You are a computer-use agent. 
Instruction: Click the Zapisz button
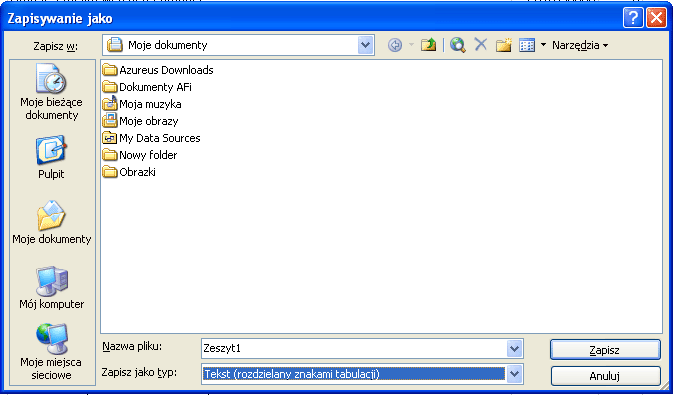[605, 350]
